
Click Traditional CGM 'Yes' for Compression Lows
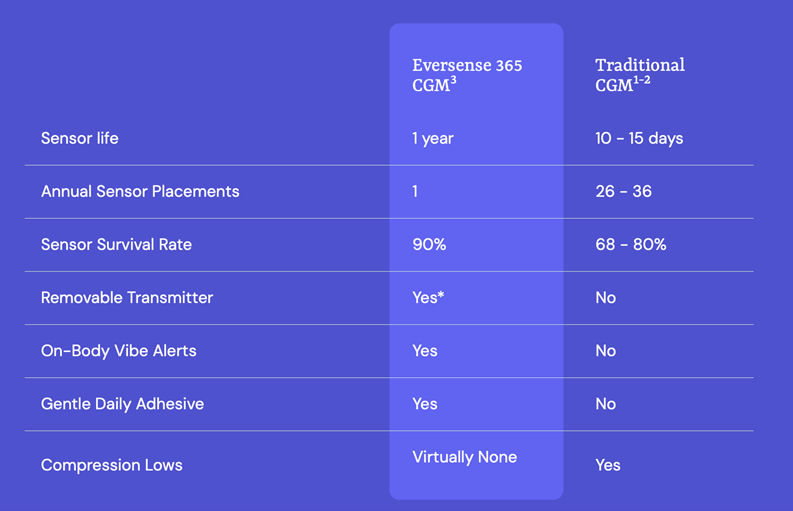pyautogui.click(x=608, y=465)
